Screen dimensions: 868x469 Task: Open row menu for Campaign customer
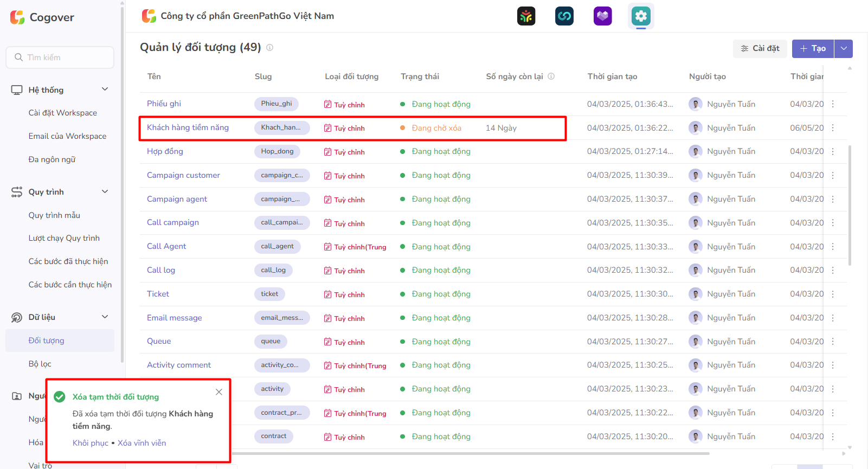[x=833, y=175]
